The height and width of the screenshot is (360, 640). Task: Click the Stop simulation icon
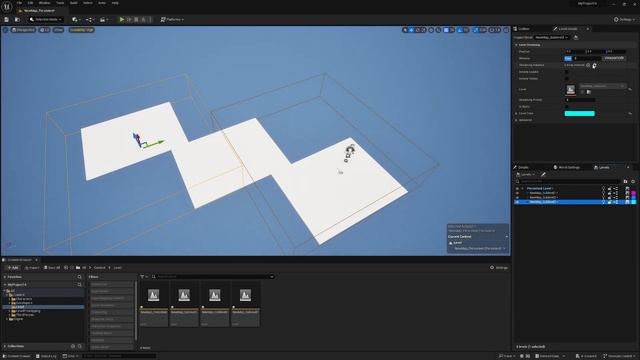pos(136,19)
